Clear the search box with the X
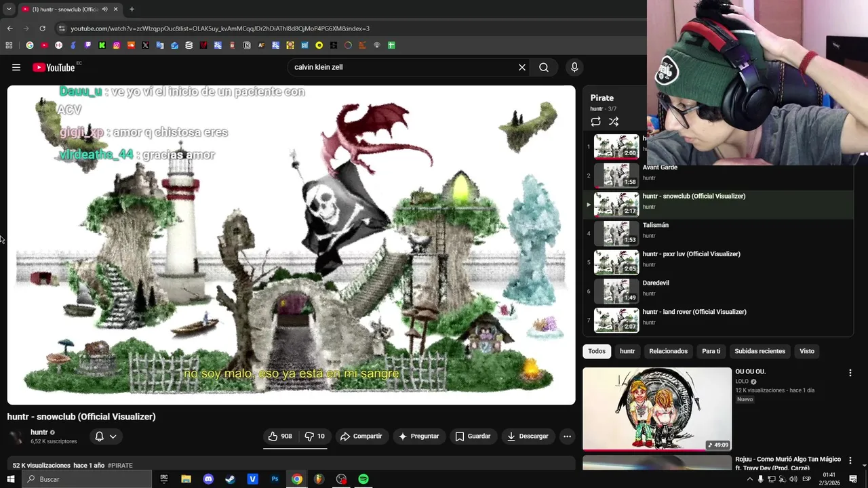868x488 pixels. pyautogui.click(x=522, y=67)
